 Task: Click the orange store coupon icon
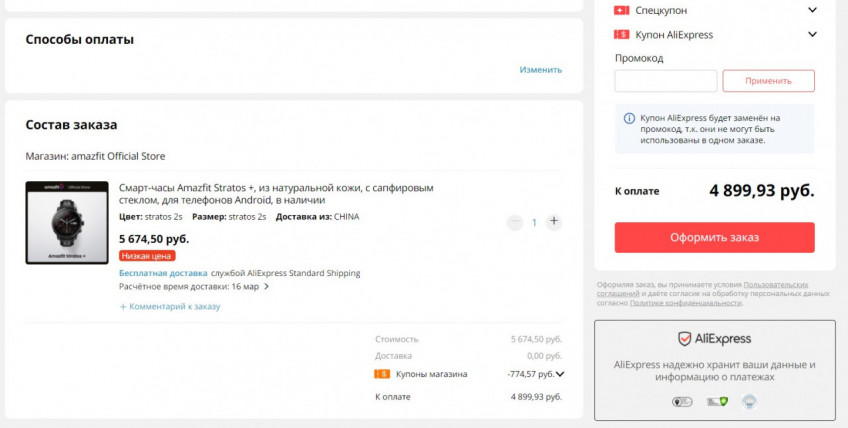[x=382, y=374]
